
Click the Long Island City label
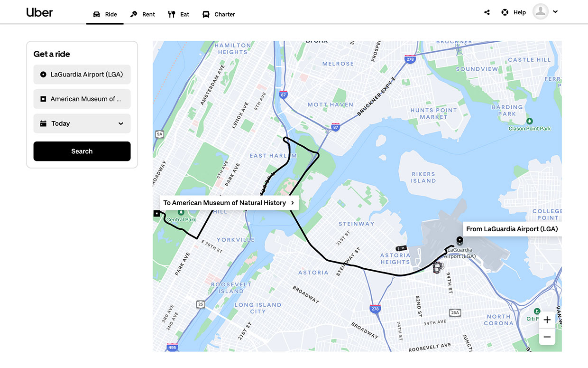(258, 308)
